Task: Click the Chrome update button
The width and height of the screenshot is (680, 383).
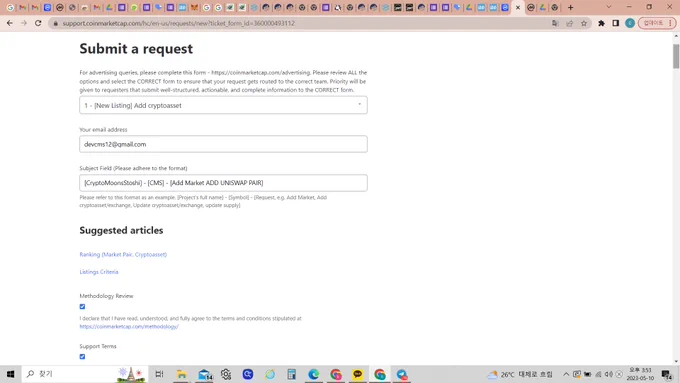Action: tap(657, 23)
